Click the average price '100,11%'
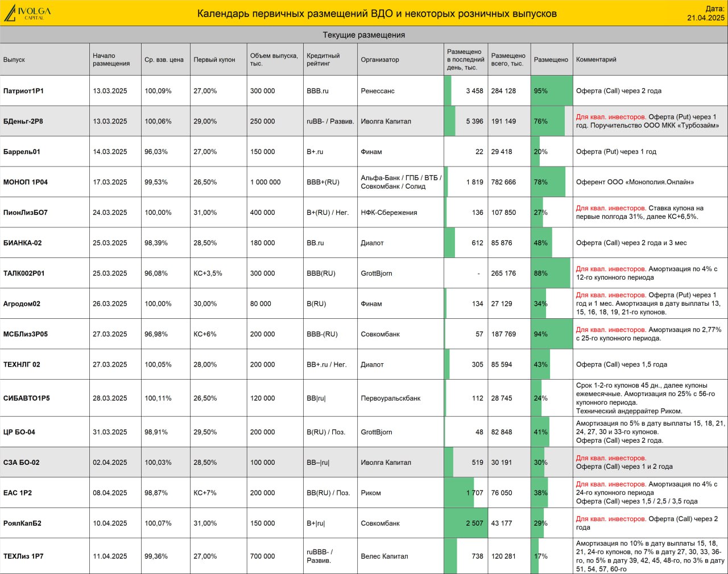 click(x=158, y=398)
